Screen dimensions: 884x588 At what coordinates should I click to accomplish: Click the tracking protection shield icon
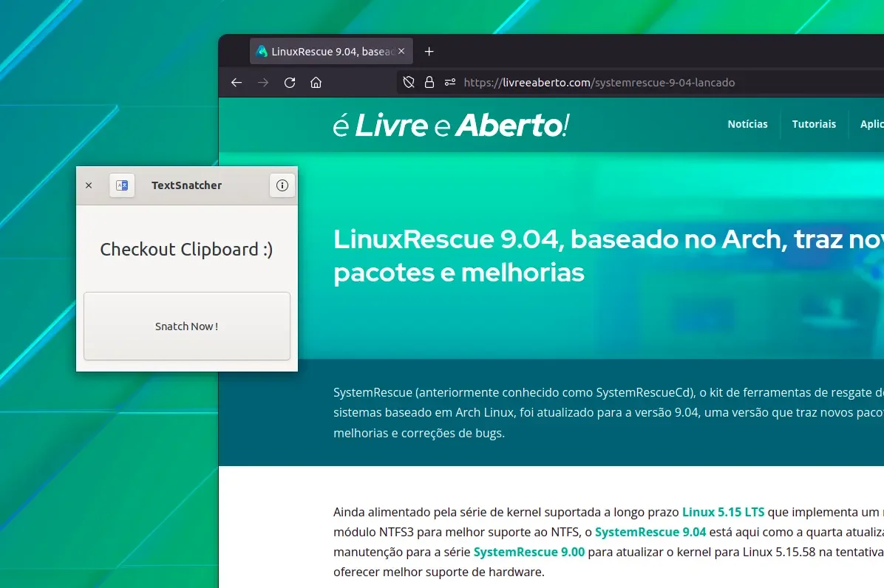coord(409,83)
